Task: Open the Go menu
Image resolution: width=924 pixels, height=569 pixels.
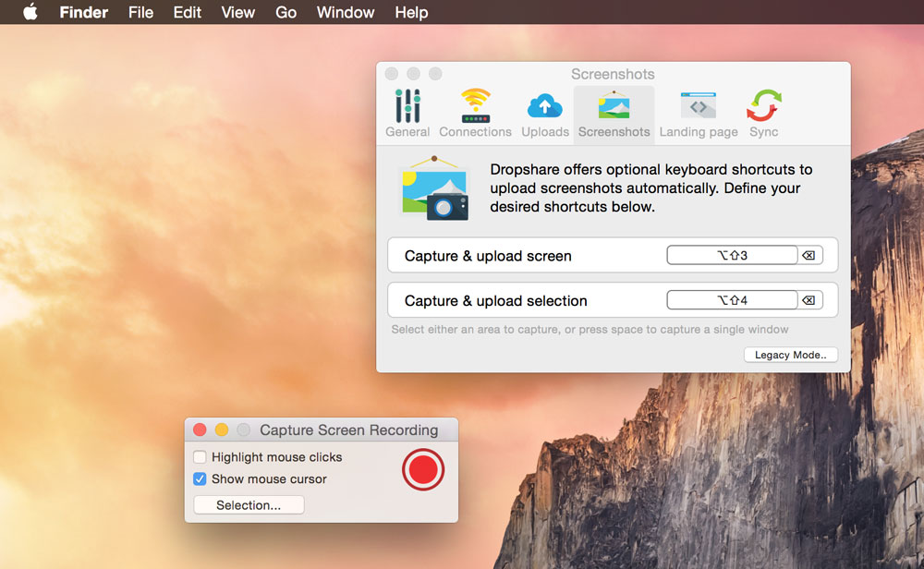Action: [286, 12]
